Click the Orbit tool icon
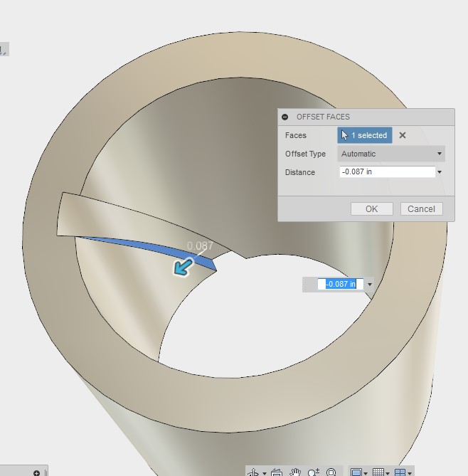The width and height of the screenshot is (468, 476). coord(253,472)
